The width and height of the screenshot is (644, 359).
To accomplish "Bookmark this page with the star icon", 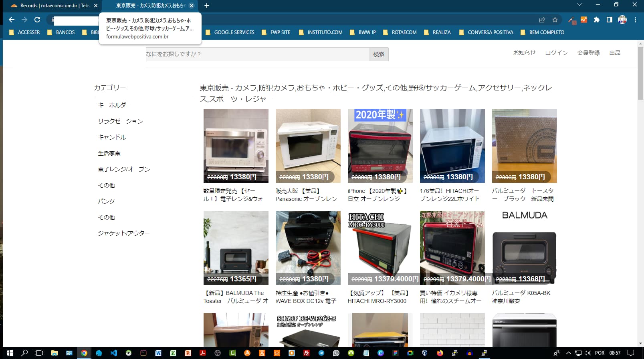I will tap(555, 20).
